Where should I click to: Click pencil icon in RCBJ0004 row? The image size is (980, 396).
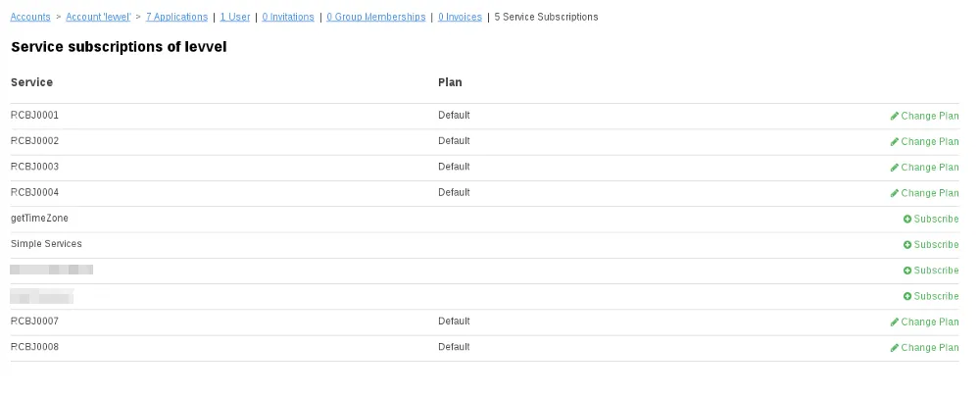(895, 193)
